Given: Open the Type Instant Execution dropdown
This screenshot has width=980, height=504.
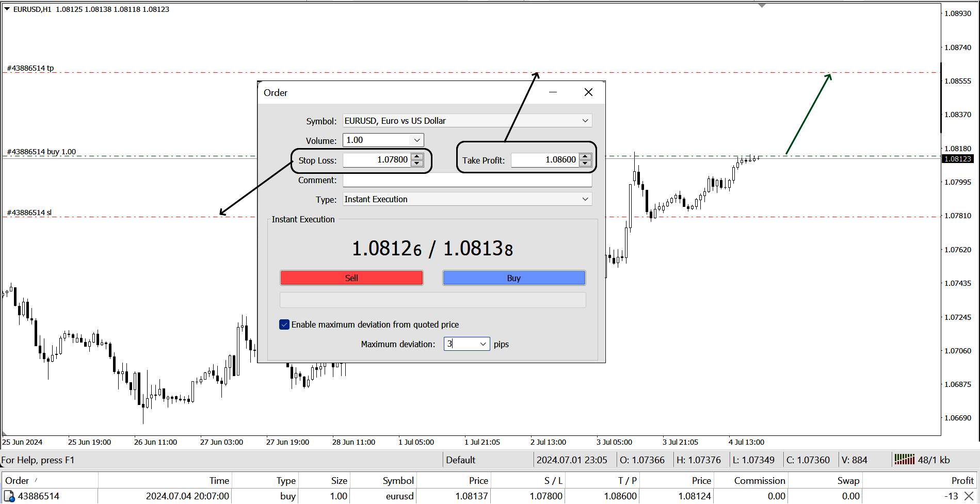Looking at the screenshot, I should coord(585,199).
